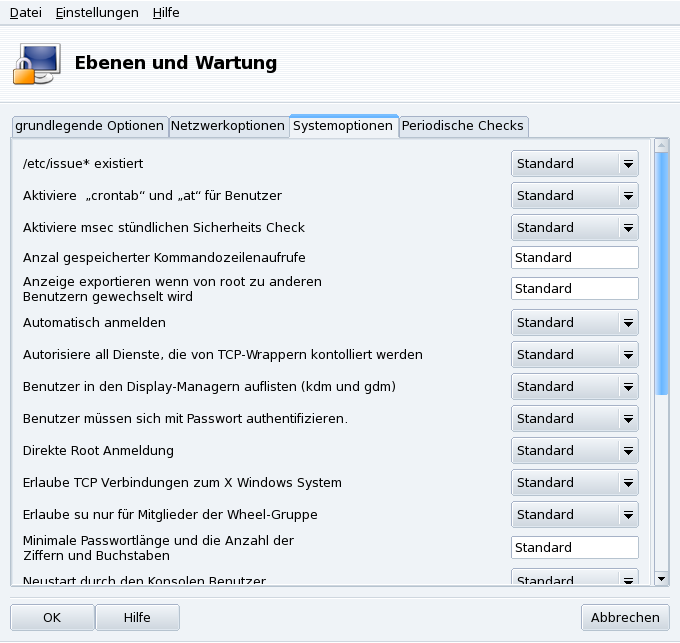Open dropdown for crontab and at activation
Screen dimensions: 680x643
[x=575, y=196]
